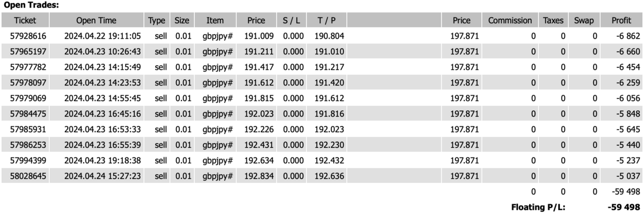Select the T / P column header
The width and height of the screenshot is (644, 214).
tap(327, 20)
